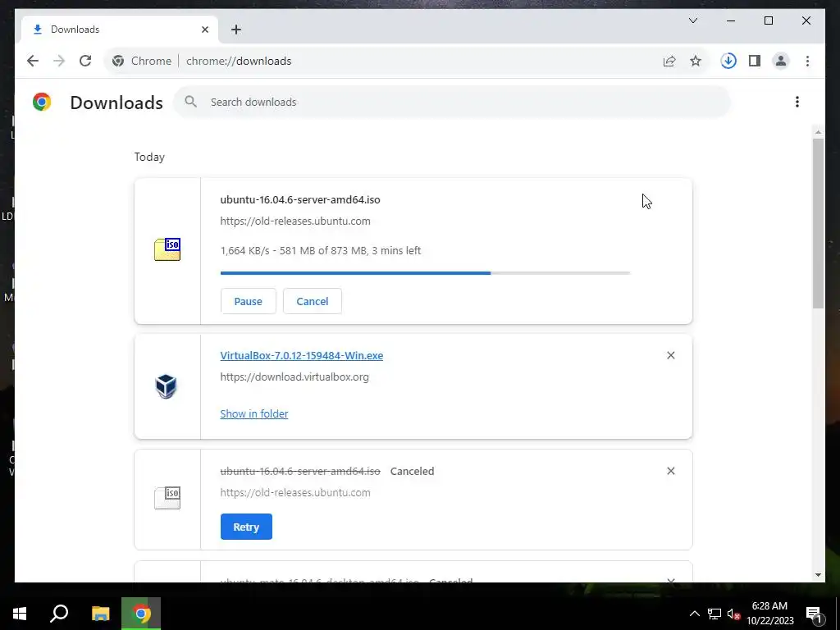Show VirtualBox installer in folder
840x630 pixels.
(254, 413)
